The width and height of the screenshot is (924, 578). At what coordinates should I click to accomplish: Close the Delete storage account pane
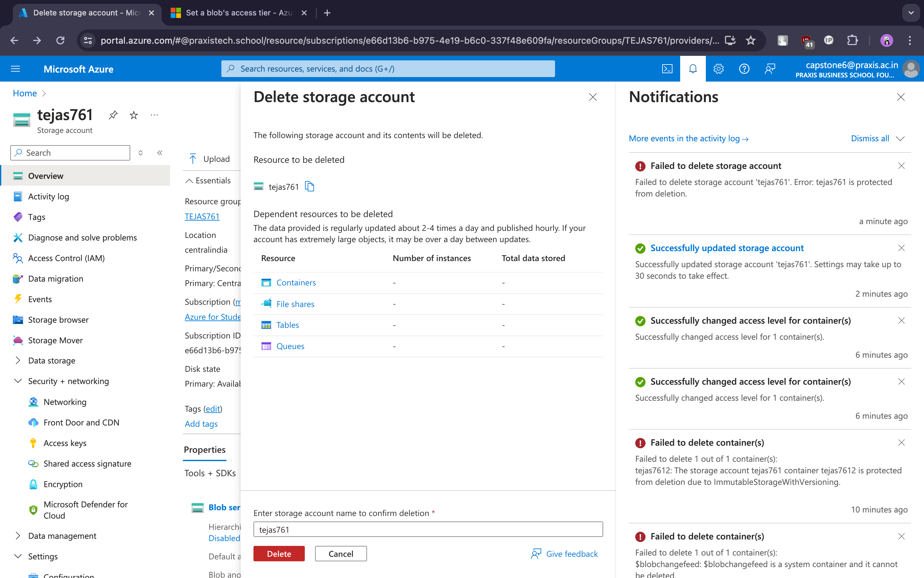(x=593, y=97)
